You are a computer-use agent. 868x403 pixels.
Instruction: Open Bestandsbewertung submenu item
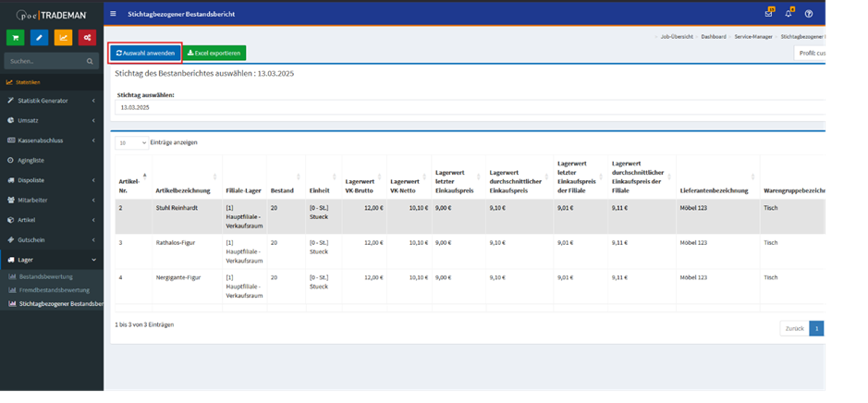point(46,276)
